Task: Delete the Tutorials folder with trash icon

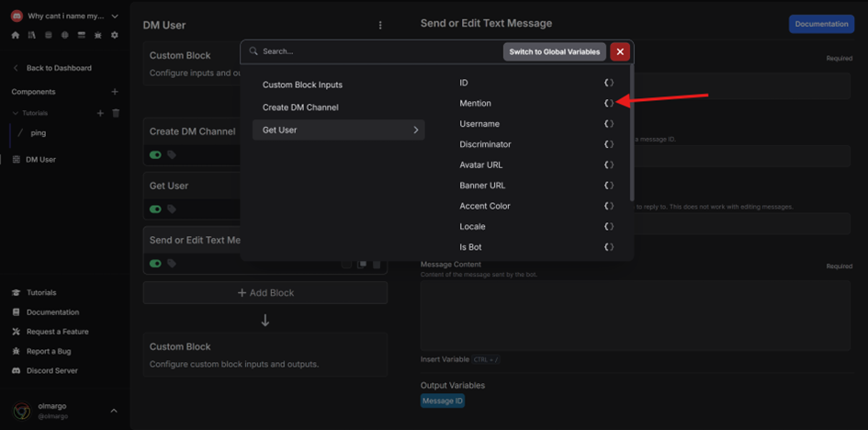Action: [116, 113]
